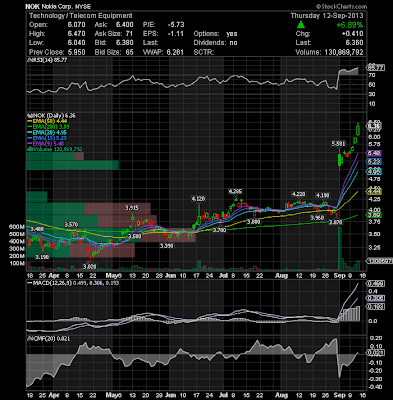Image resolution: width=393 pixels, height=400 pixels.
Task: Click the 3.020 April low annotation
Action: point(89,266)
